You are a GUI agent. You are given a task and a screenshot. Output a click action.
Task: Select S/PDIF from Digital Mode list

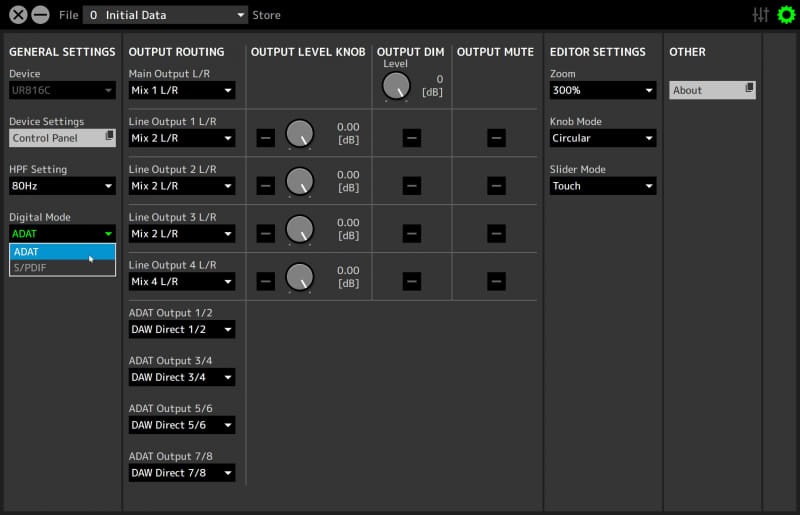pos(62,268)
